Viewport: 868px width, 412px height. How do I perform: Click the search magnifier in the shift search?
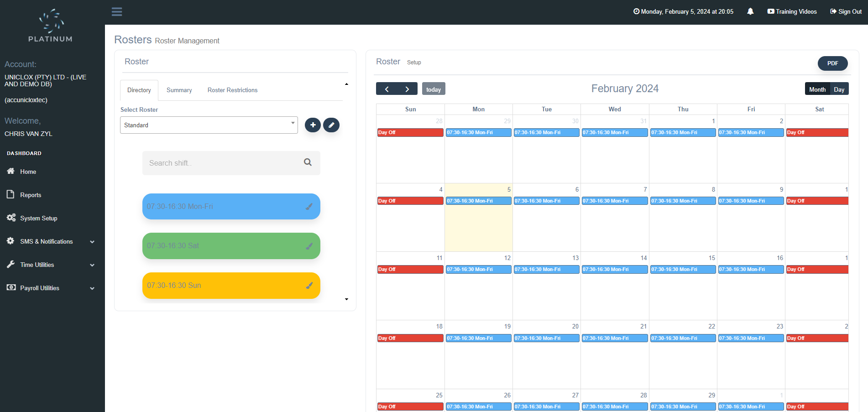point(308,162)
